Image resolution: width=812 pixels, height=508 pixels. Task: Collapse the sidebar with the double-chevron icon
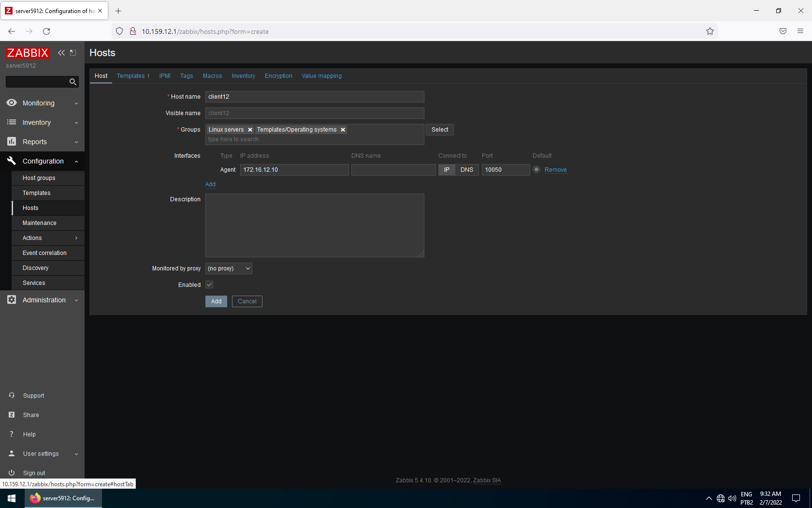tap(61, 53)
